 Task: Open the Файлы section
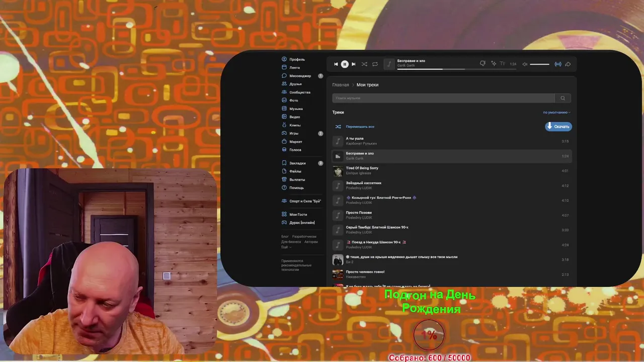[x=292, y=171]
